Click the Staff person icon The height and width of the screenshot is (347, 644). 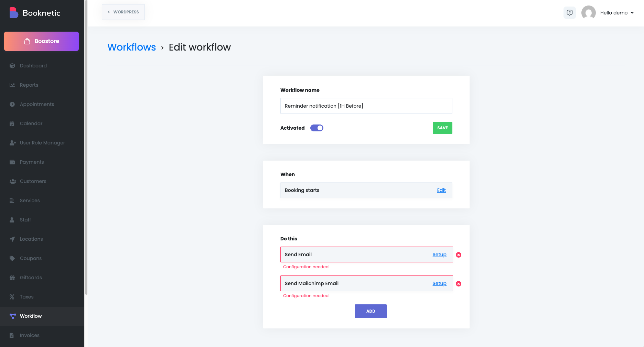pyautogui.click(x=12, y=220)
